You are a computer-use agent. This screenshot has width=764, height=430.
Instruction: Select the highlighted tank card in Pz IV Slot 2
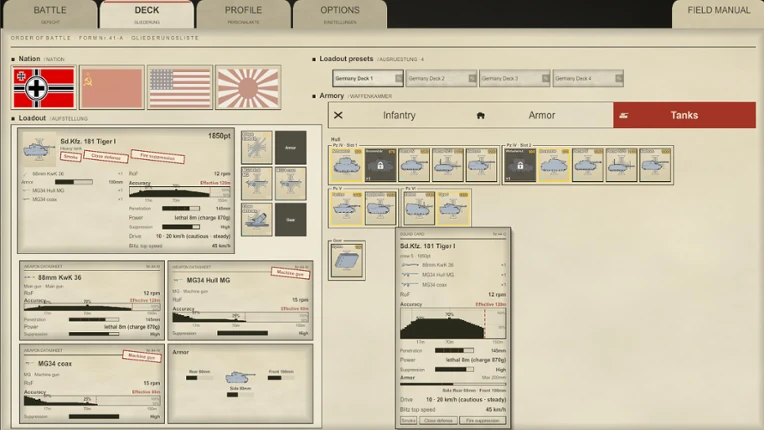(554, 165)
